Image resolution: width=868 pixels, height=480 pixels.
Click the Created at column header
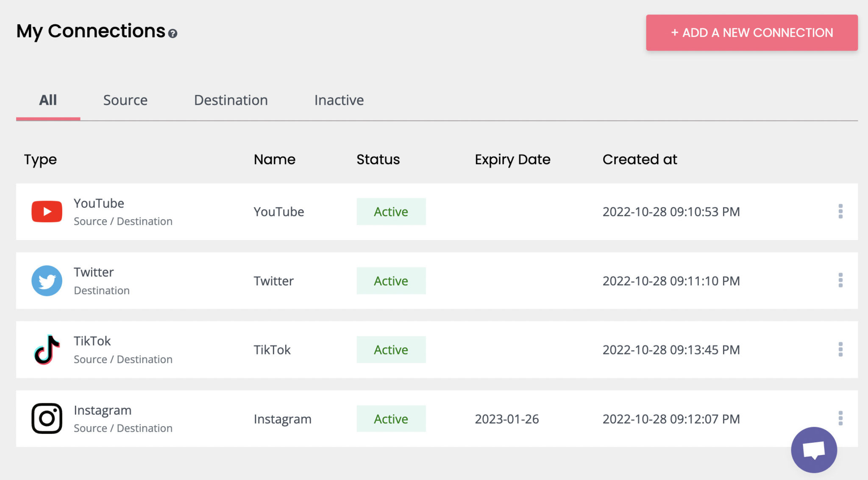coord(640,159)
